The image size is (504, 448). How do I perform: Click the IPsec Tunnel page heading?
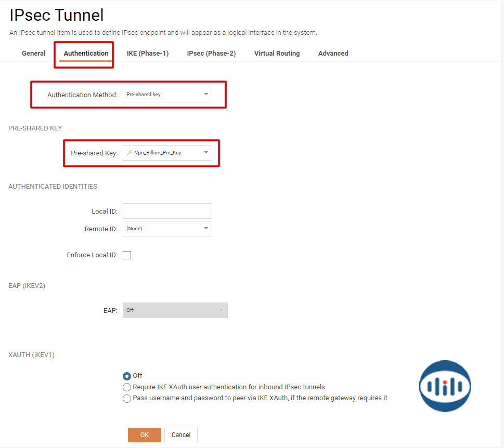coord(57,15)
